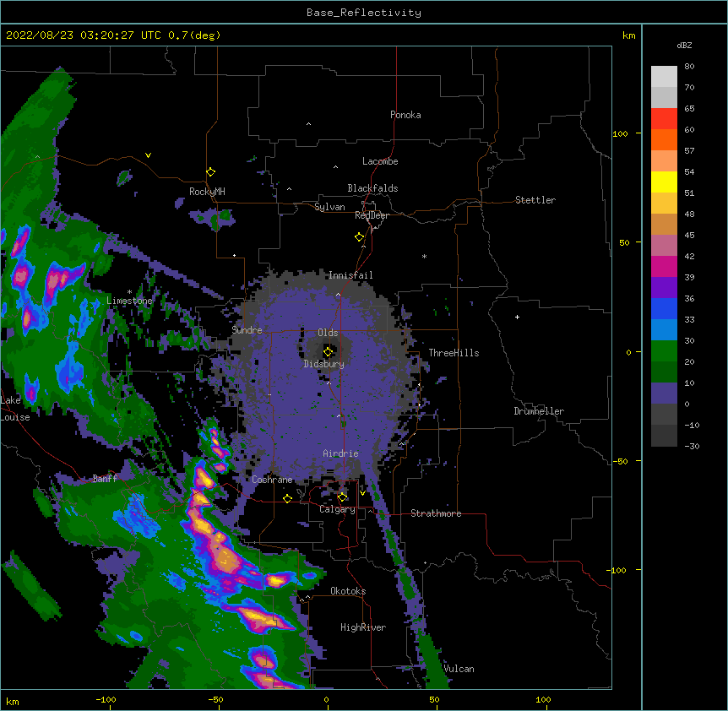Click the Airdrie city label

pos(340,453)
